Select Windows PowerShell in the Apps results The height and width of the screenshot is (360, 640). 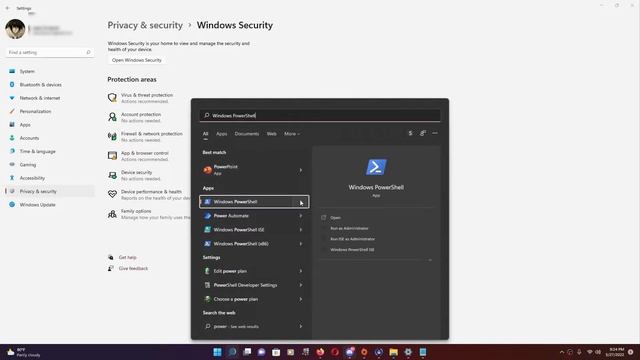click(254, 202)
